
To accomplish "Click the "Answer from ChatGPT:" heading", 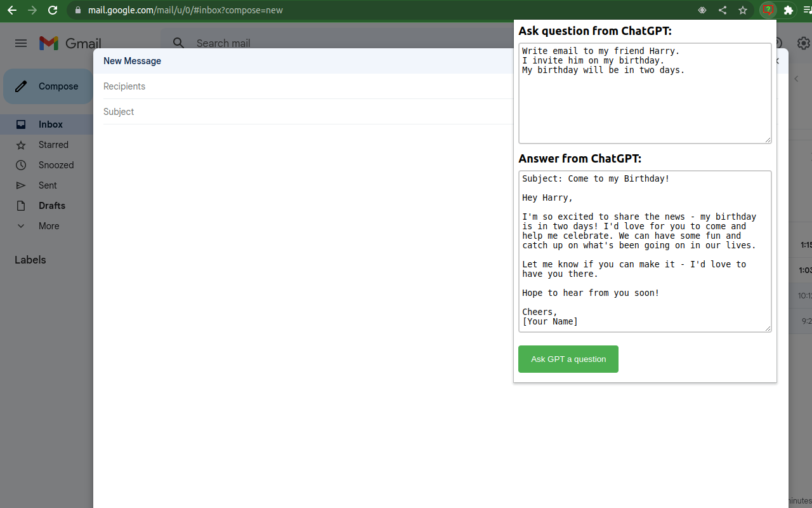I will [x=580, y=159].
